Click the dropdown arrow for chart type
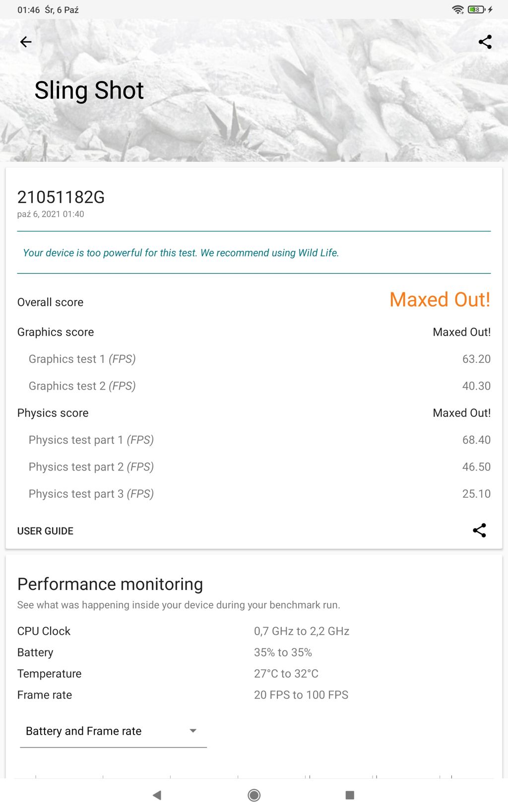 (x=193, y=731)
